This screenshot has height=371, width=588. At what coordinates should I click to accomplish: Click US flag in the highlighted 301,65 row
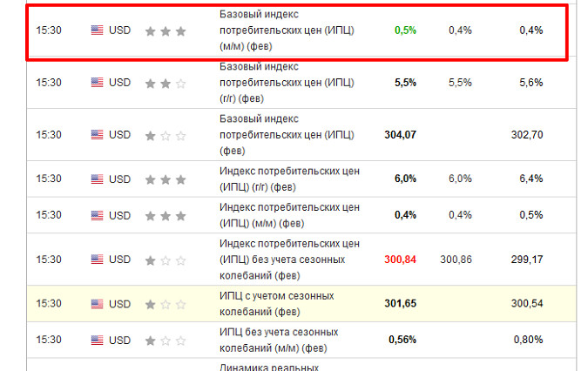(97, 304)
